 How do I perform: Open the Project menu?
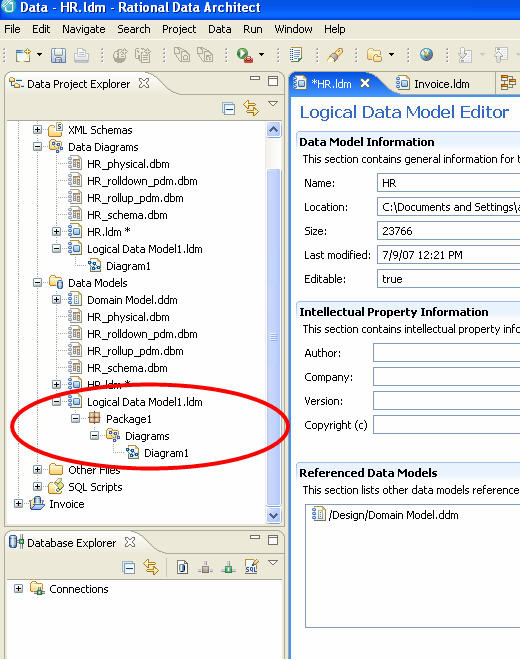click(x=179, y=29)
